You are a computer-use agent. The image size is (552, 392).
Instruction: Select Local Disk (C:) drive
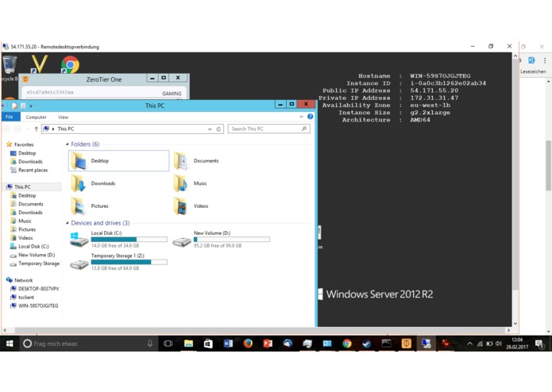coord(118,240)
